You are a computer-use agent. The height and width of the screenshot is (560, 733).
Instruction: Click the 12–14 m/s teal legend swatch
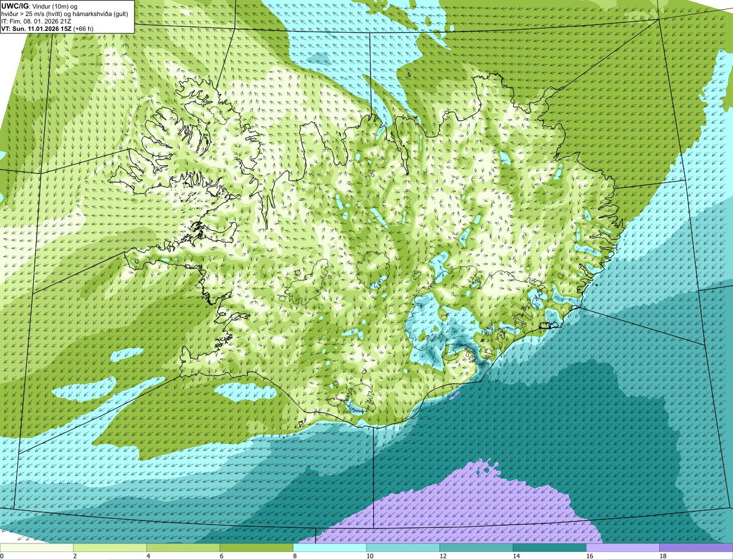coord(476,547)
